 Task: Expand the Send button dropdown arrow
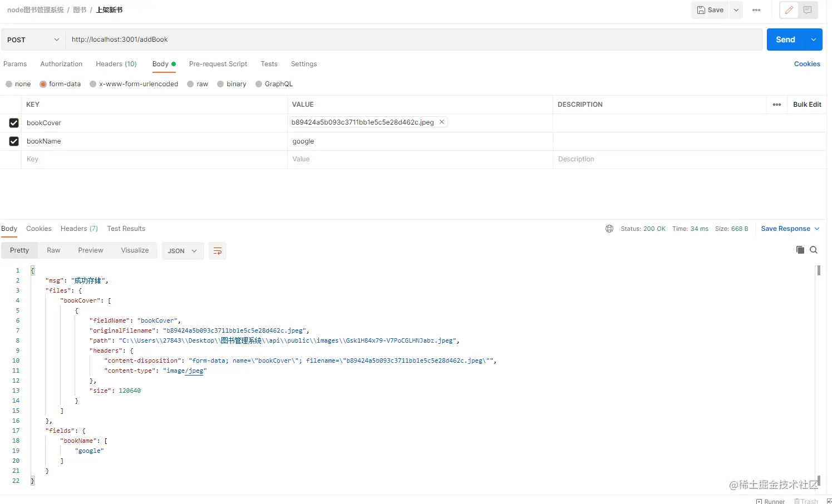click(x=814, y=39)
